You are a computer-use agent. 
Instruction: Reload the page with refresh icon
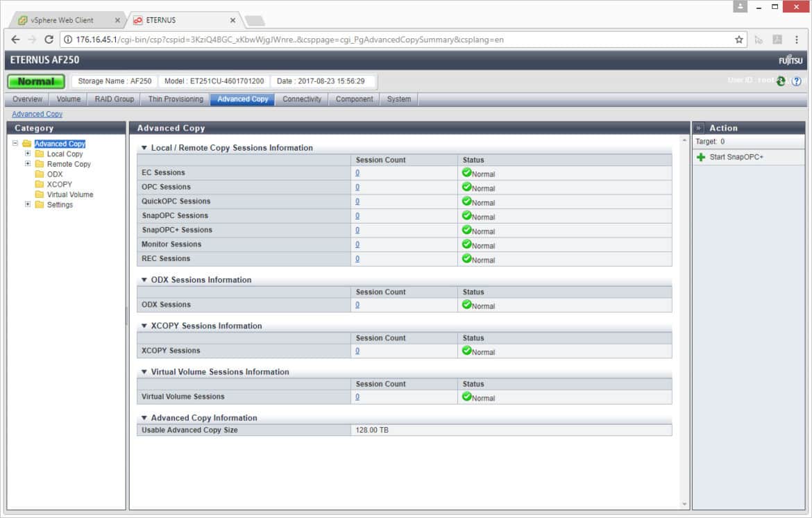click(x=49, y=40)
